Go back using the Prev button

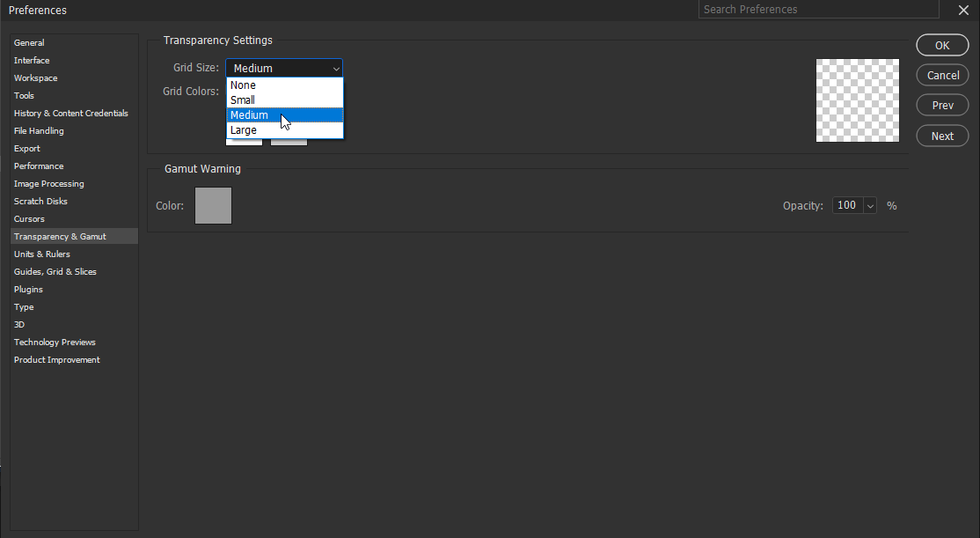coord(942,105)
